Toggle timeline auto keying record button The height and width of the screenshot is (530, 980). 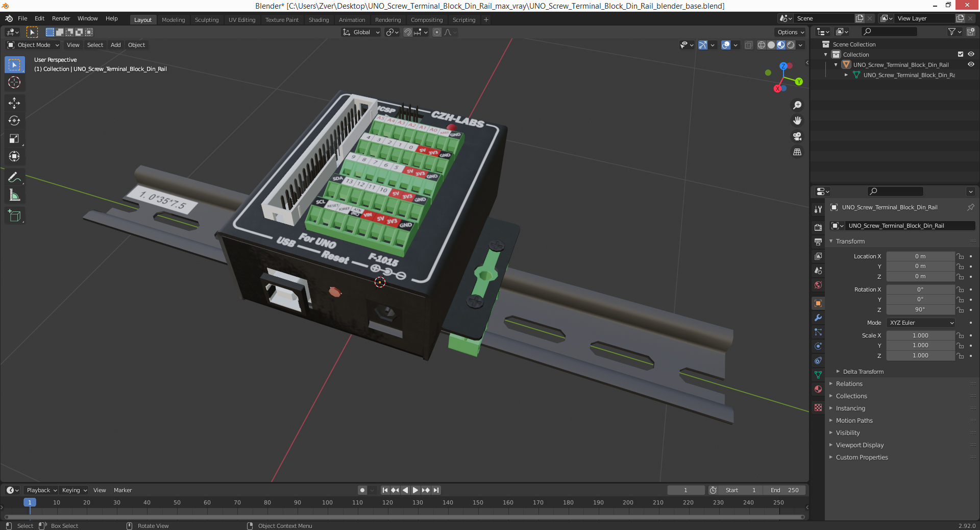(362, 490)
